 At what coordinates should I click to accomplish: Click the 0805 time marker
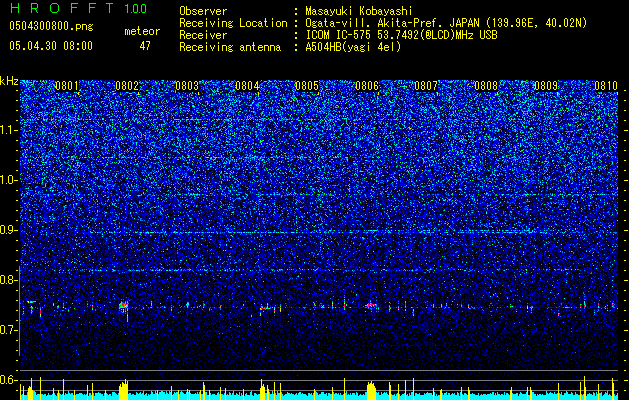[307, 86]
